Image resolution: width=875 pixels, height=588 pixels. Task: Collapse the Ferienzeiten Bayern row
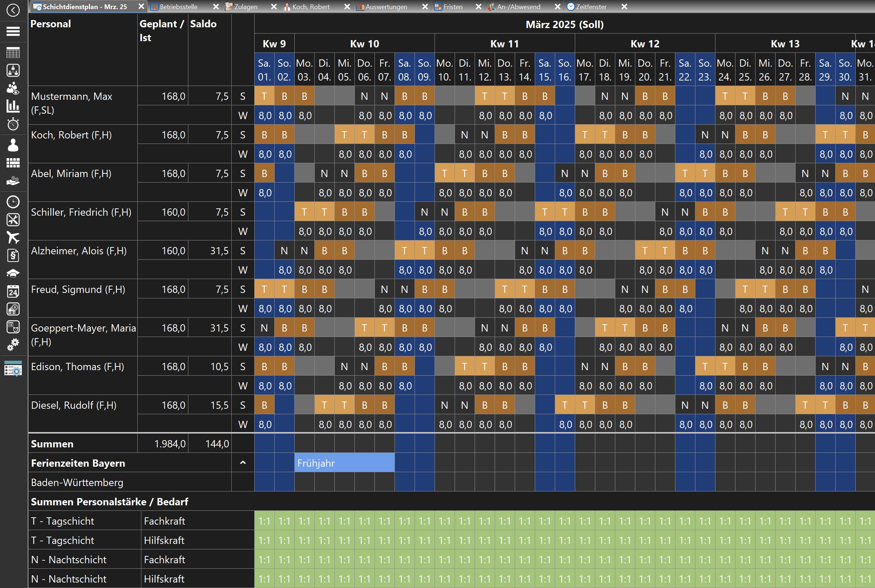(243, 463)
